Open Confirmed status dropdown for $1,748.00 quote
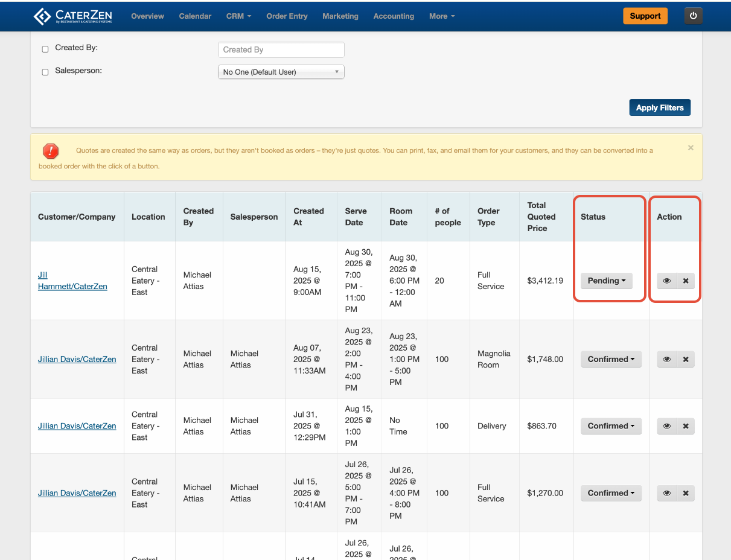Viewport: 731px width, 560px height. (611, 359)
